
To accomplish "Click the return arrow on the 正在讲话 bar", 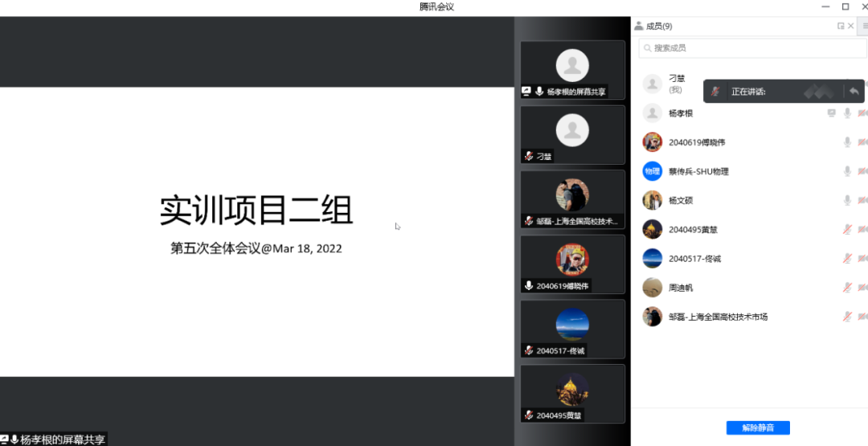I will tap(854, 92).
